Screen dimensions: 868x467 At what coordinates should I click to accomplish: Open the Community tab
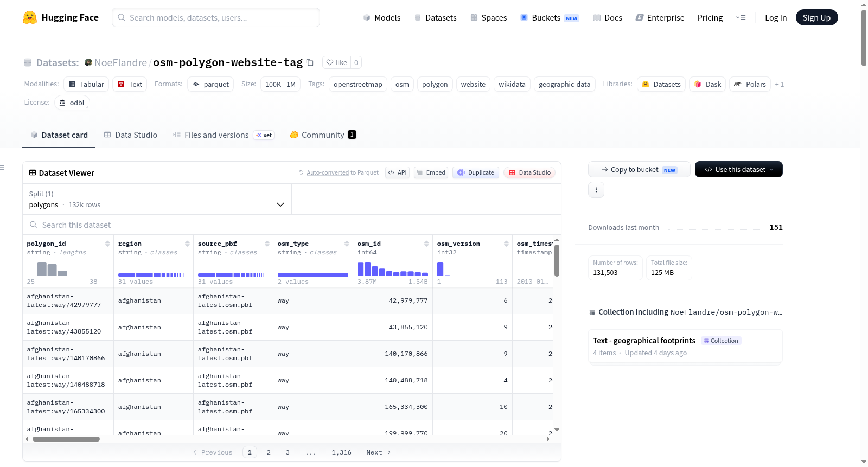(323, 135)
